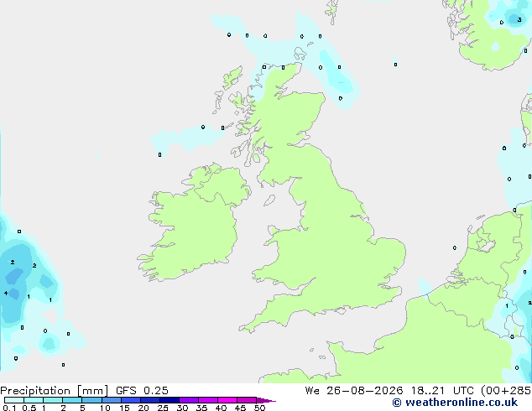Click the "4" precipitation value in the Atlantic
Screen dimensions: 532x411
(6, 293)
